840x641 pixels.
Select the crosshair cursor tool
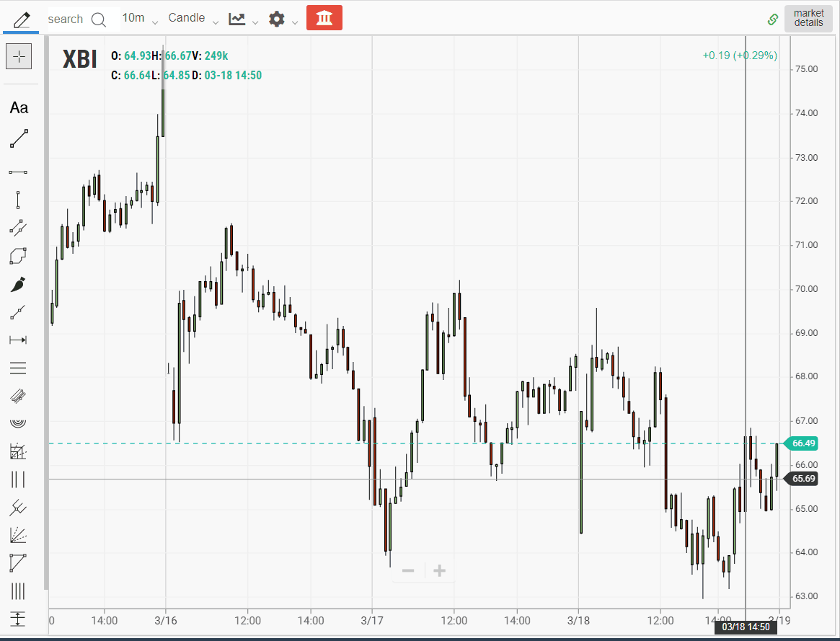(x=19, y=56)
